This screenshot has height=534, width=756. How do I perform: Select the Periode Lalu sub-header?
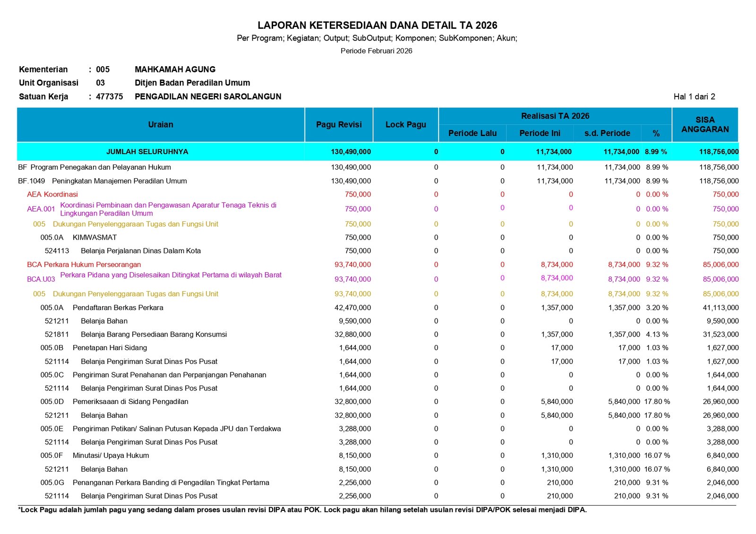tap(472, 133)
